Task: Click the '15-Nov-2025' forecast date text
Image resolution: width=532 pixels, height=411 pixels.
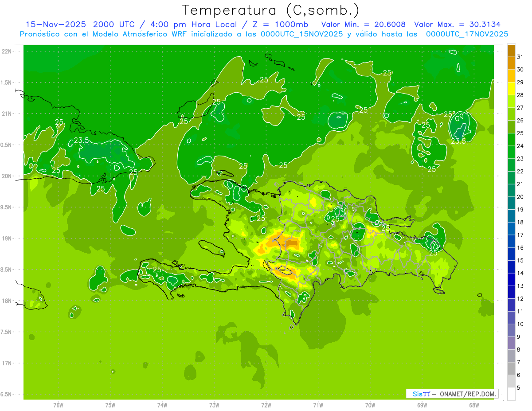Action: (x=56, y=24)
